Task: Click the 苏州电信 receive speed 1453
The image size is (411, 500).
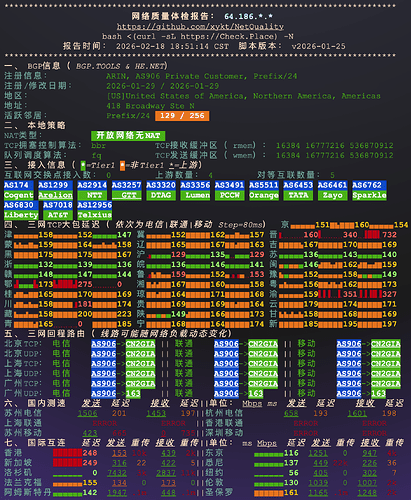Action: point(156,413)
